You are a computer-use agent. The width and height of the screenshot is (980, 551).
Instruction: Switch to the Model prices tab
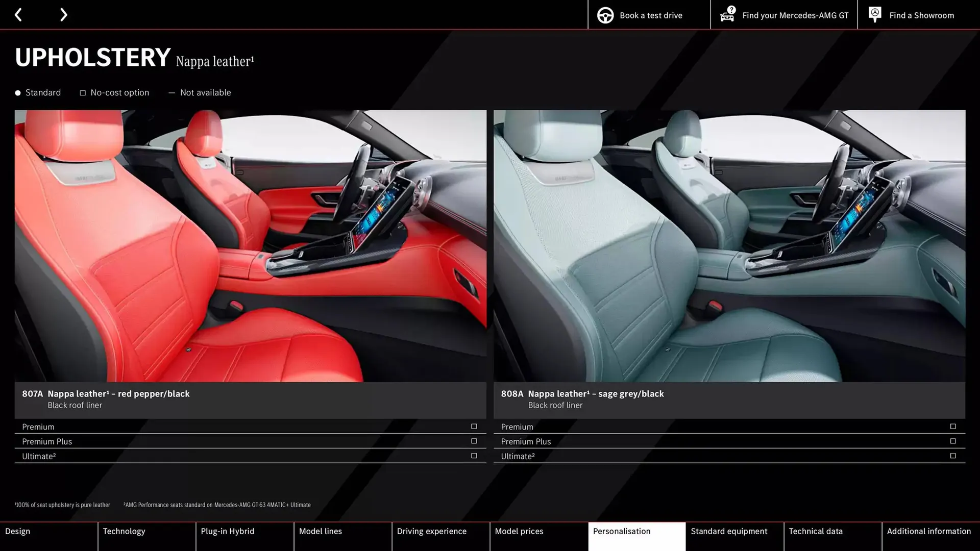[x=538, y=536]
